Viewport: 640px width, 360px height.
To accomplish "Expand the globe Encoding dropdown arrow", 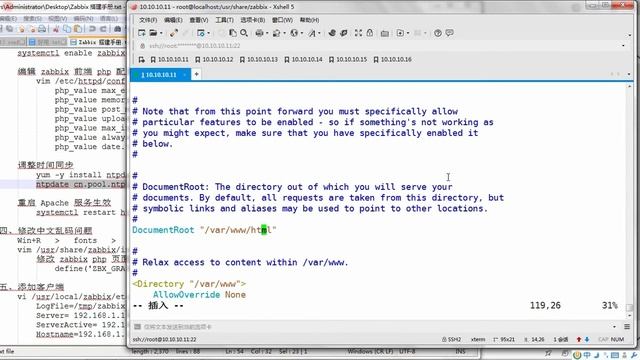I will 302,33.
